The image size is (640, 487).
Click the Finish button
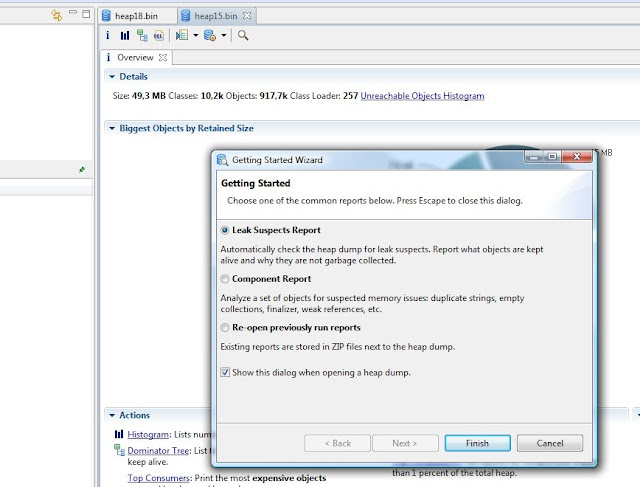point(478,443)
